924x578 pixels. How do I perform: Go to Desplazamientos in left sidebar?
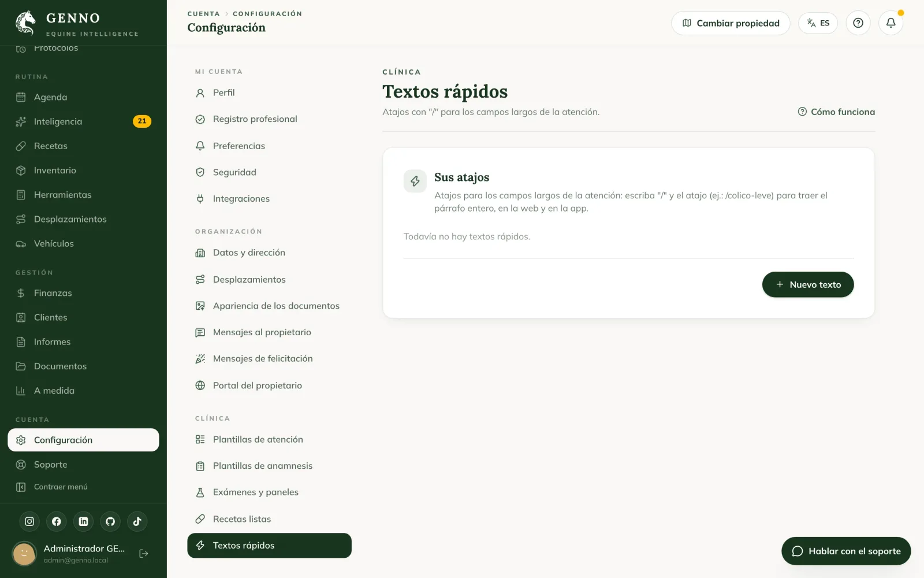pos(83,219)
